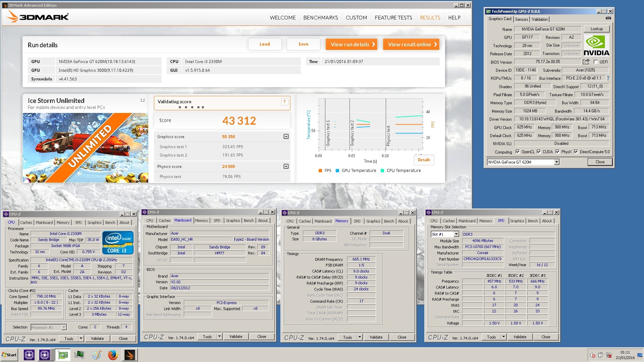644x362 pixels.
Task: Open Tools dropdown arrow in CPU-Z CPU window
Action: 81,339
